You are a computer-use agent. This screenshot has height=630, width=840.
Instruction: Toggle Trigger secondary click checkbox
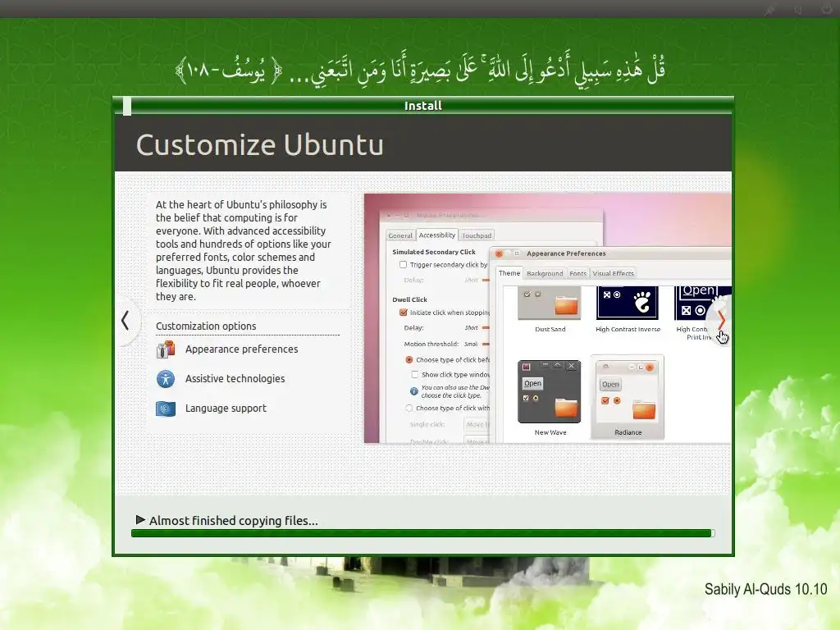[403, 265]
